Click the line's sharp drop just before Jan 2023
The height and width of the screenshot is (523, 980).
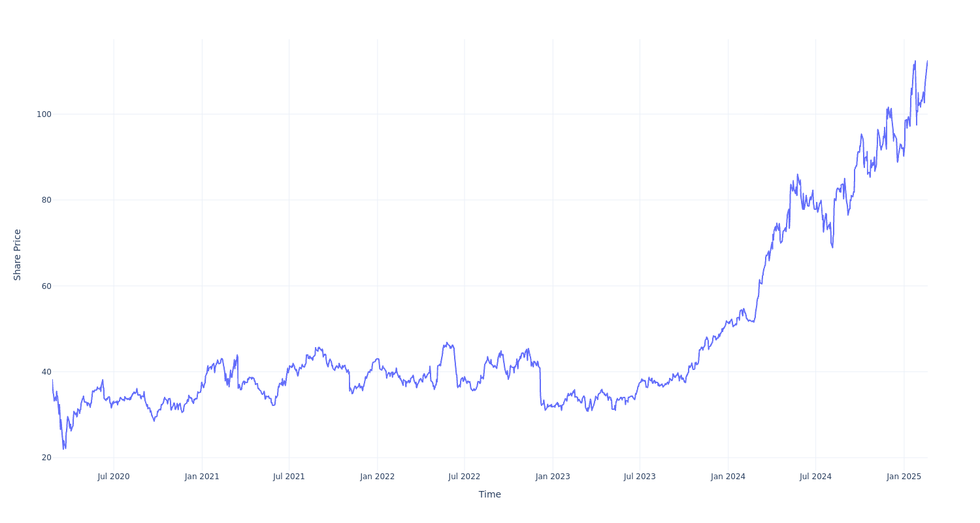(541, 386)
